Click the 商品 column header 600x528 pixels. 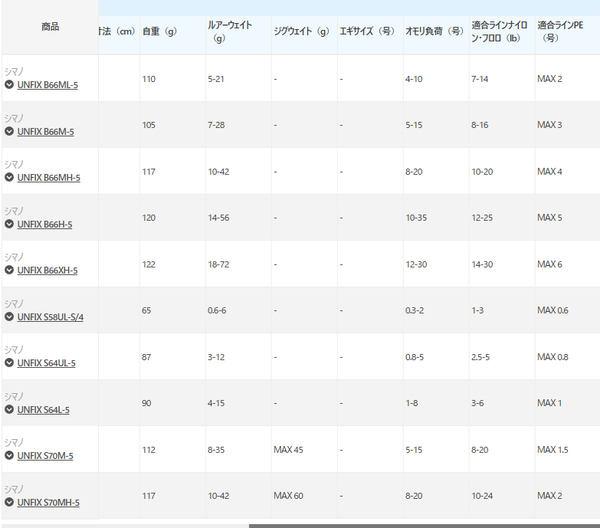(x=50, y=27)
